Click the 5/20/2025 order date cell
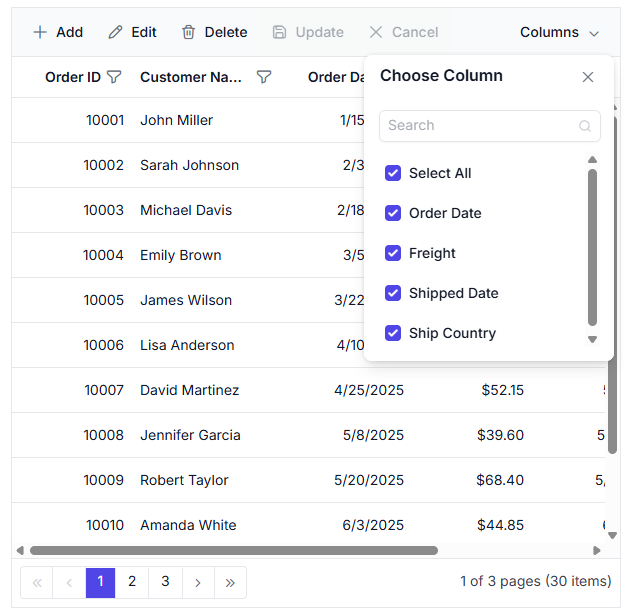 [x=369, y=480]
